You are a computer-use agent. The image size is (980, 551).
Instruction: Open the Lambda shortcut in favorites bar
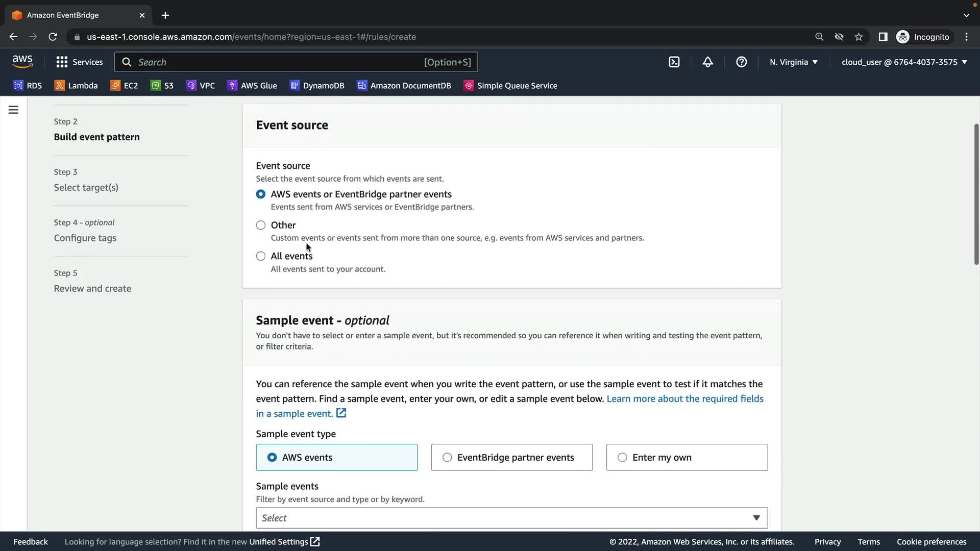point(76,86)
